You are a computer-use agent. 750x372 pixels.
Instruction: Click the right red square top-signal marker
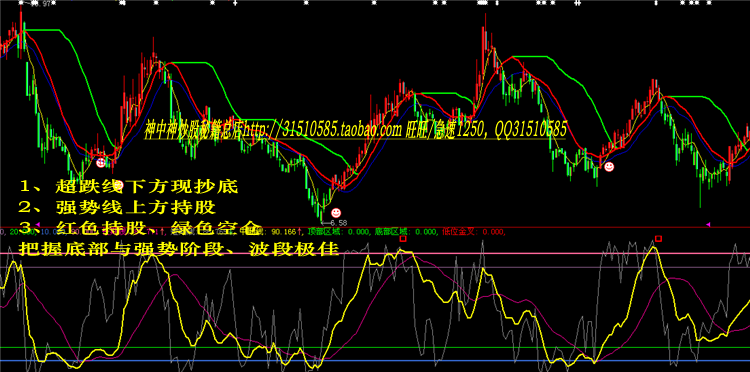[659, 238]
